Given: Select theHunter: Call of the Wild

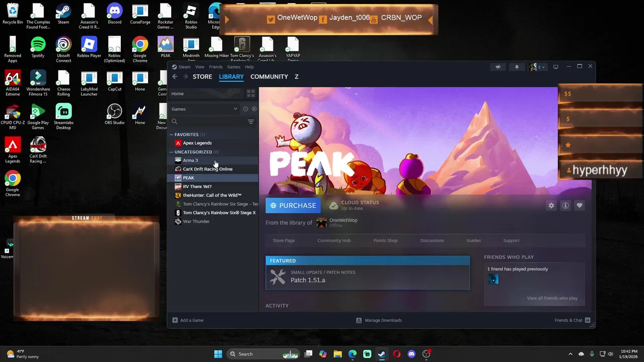Looking at the screenshot, I should coord(214,195).
